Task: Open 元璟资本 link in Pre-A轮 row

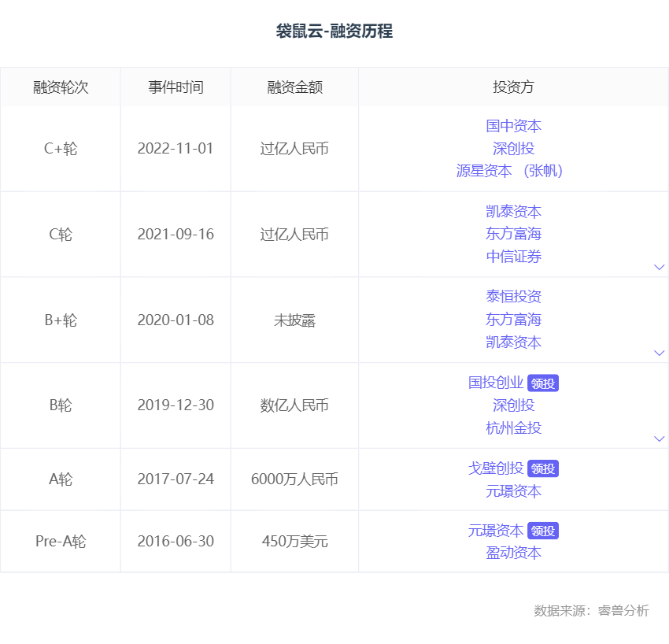Action: (x=495, y=531)
